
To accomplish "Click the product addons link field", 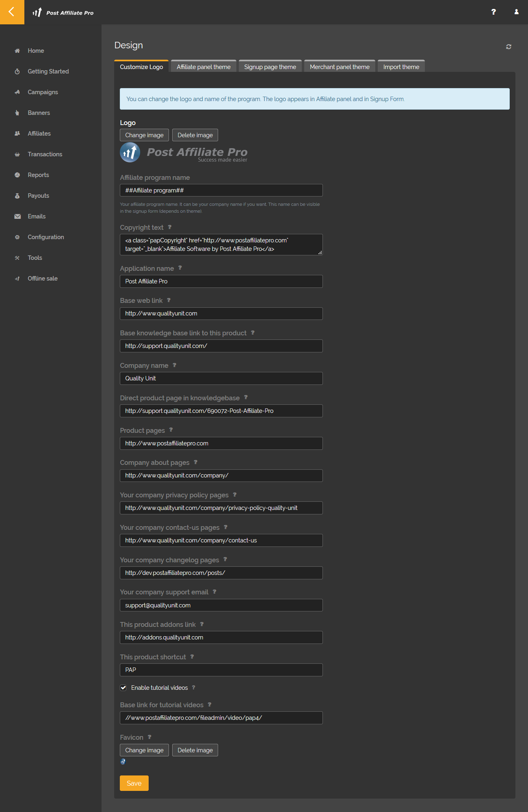I will pos(221,637).
